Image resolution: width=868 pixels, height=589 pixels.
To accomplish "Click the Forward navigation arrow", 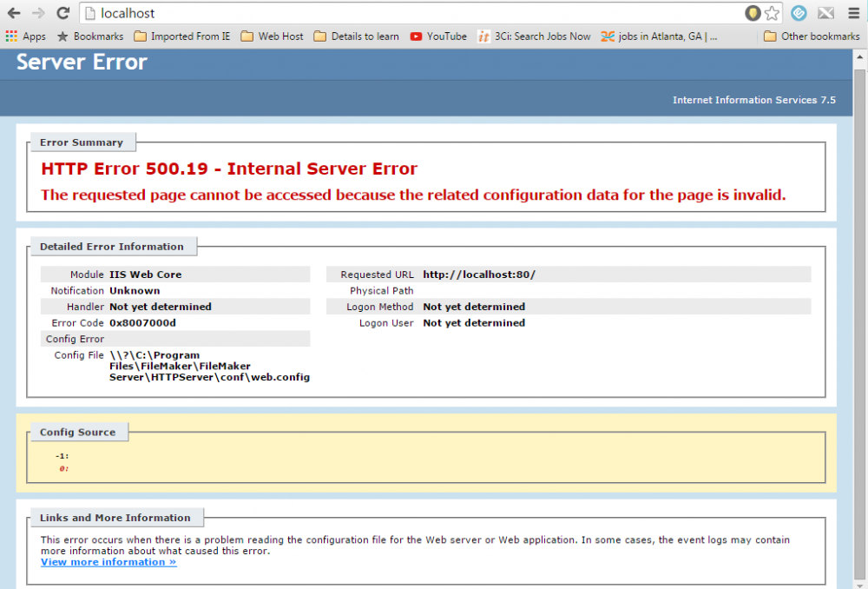I will [x=38, y=13].
